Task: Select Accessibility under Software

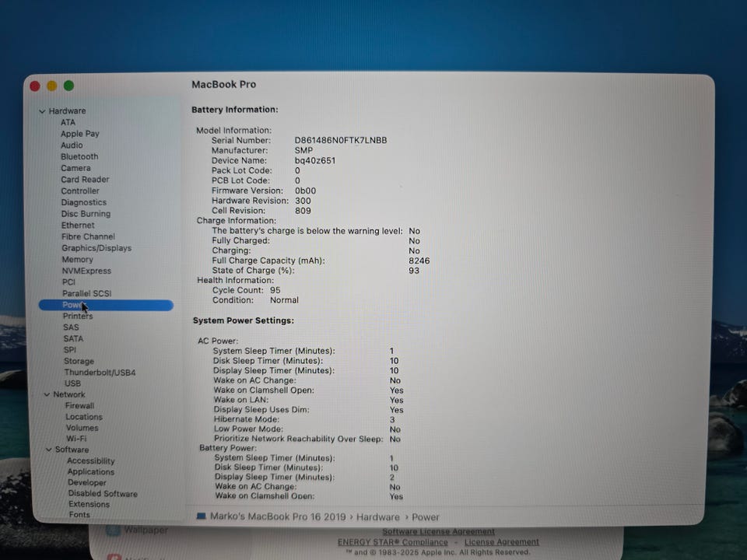Action: click(90, 461)
